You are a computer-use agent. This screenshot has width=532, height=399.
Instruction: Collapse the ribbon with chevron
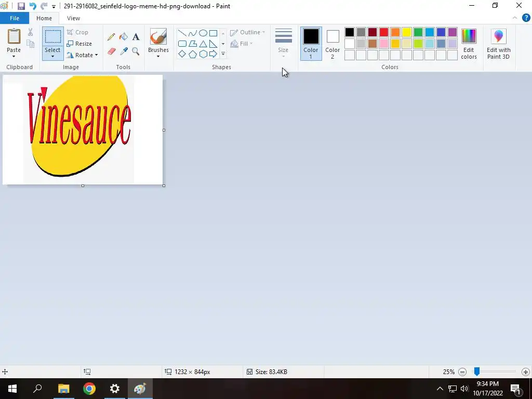[515, 18]
